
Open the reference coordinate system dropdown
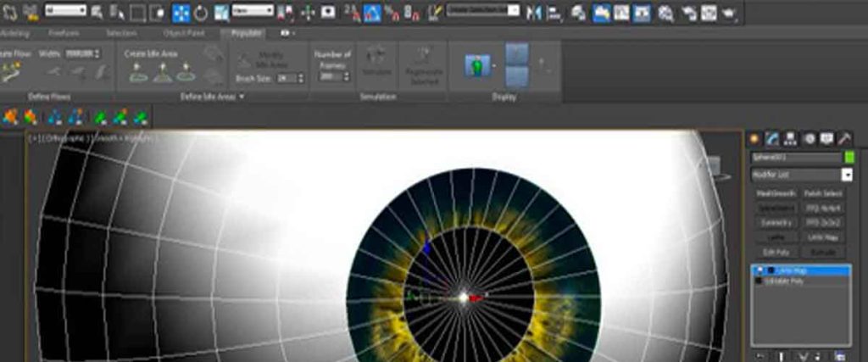253,10
